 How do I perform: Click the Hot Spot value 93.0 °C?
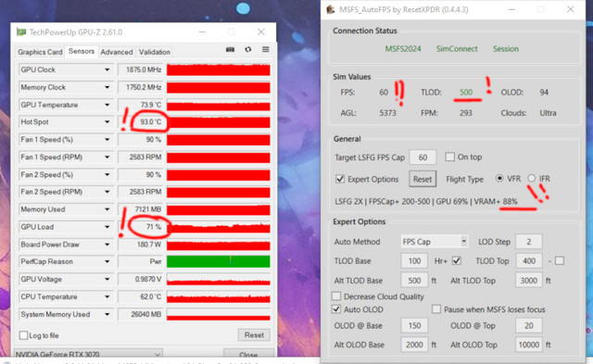point(150,122)
